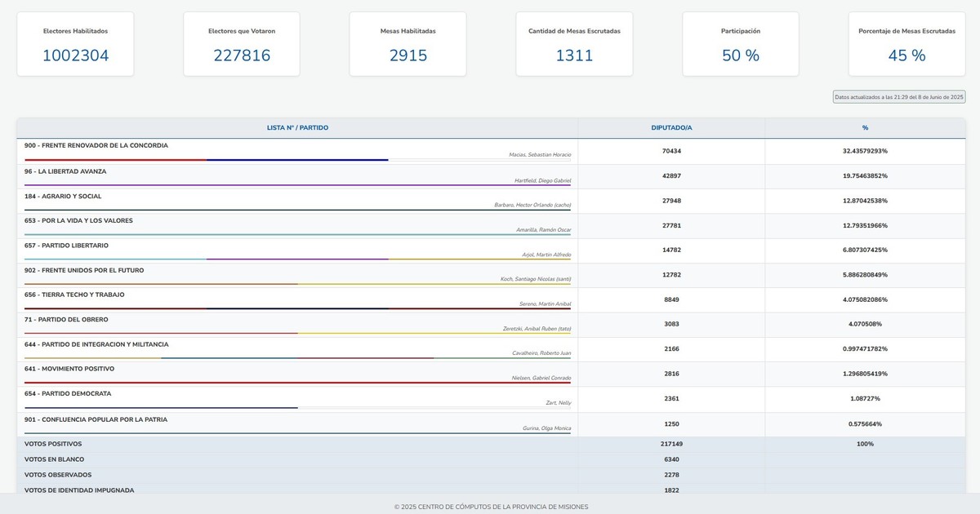Click Tierra Techo y Trabajo color bar
The width and height of the screenshot is (980, 514).
coord(297,308)
